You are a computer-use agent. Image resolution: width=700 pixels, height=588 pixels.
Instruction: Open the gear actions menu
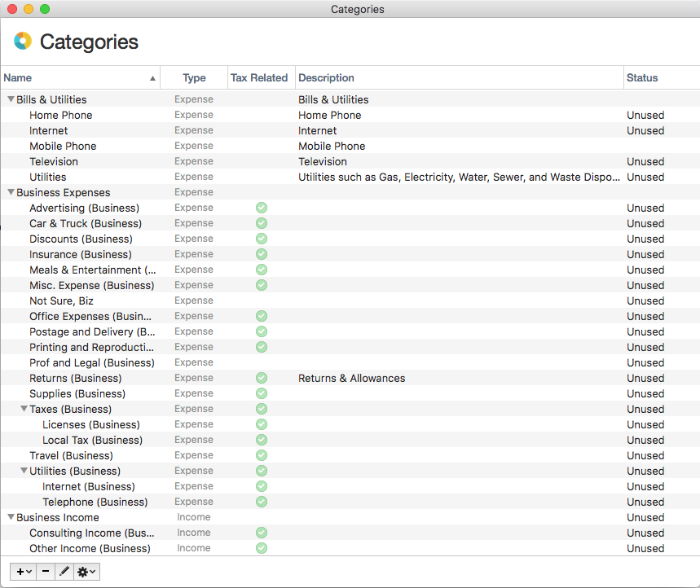[x=86, y=572]
